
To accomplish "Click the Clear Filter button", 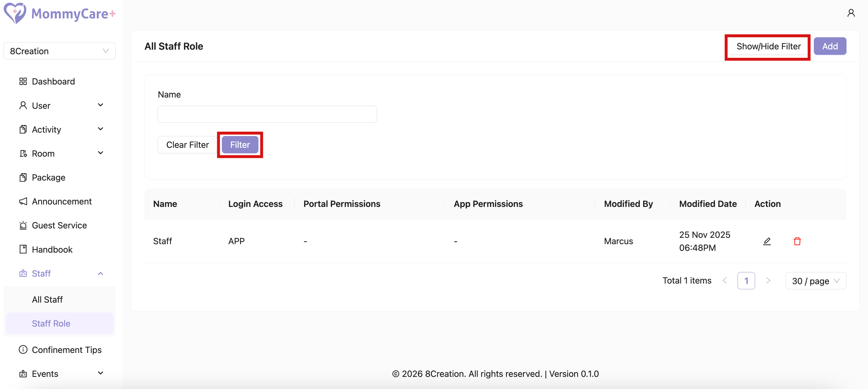I will (x=187, y=145).
